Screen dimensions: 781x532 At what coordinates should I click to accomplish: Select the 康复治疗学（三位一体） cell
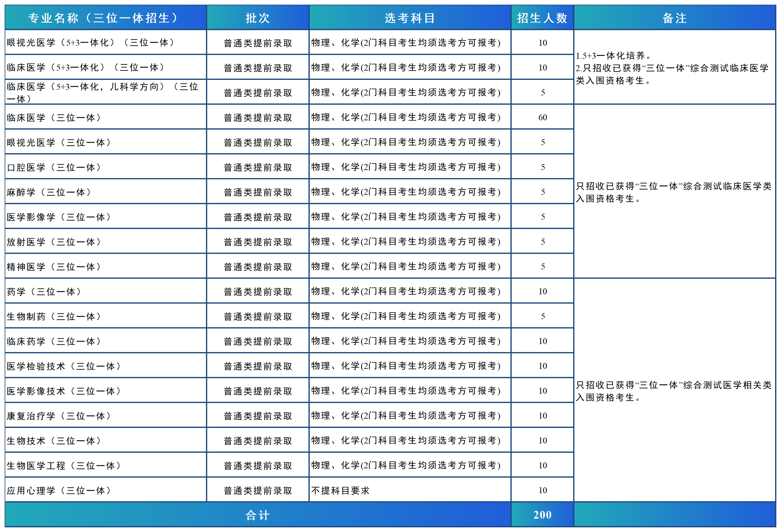[x=59, y=416]
